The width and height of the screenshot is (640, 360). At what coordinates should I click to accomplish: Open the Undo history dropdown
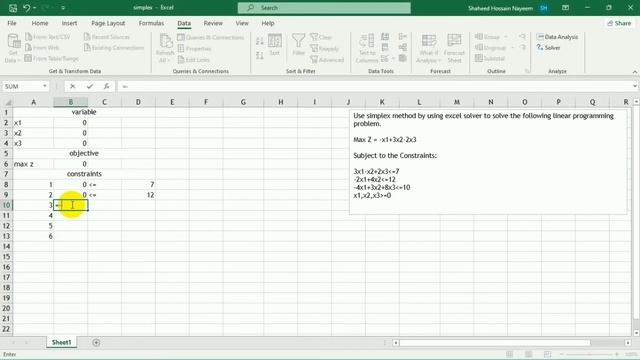35,8
